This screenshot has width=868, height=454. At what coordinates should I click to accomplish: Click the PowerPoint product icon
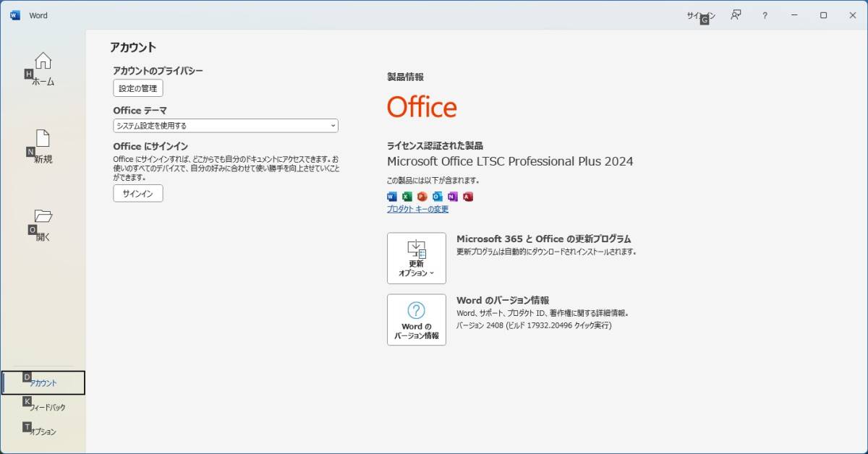[x=422, y=197]
